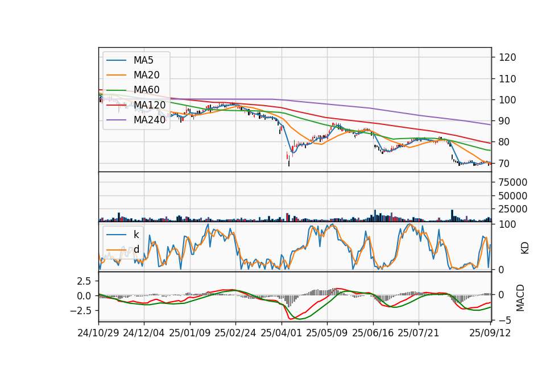Screen dimensions: 546x392
Task: Select the 24/10/29 date label
Action: click(x=98, y=333)
